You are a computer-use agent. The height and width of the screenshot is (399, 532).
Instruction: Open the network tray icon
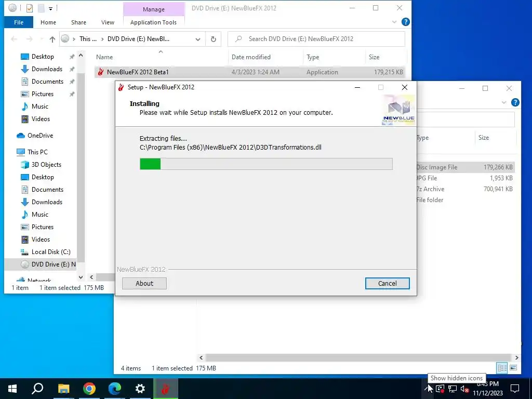coord(453,389)
